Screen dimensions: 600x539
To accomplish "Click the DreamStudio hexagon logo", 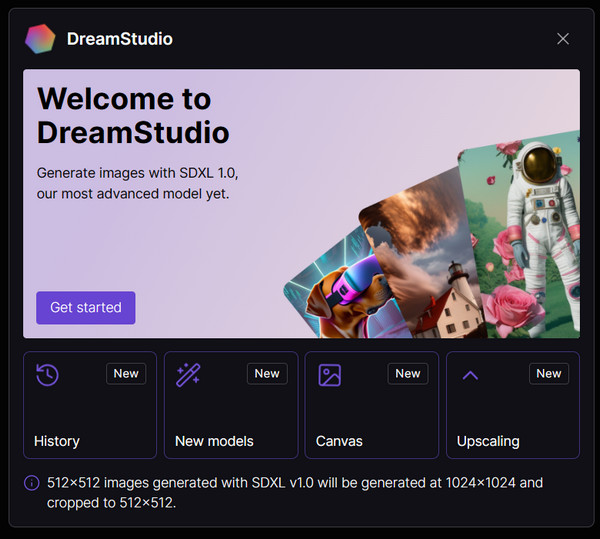I will (40, 39).
